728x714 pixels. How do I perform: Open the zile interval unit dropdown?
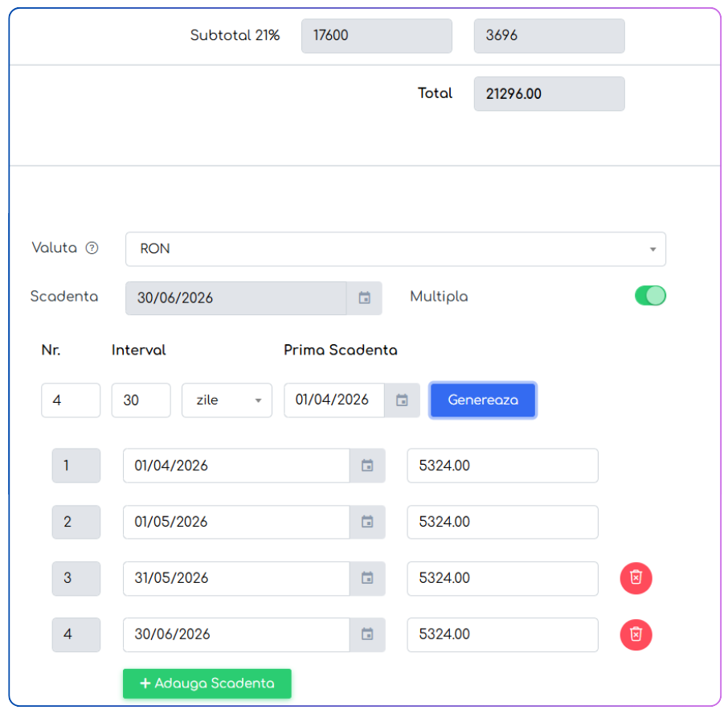coord(227,400)
